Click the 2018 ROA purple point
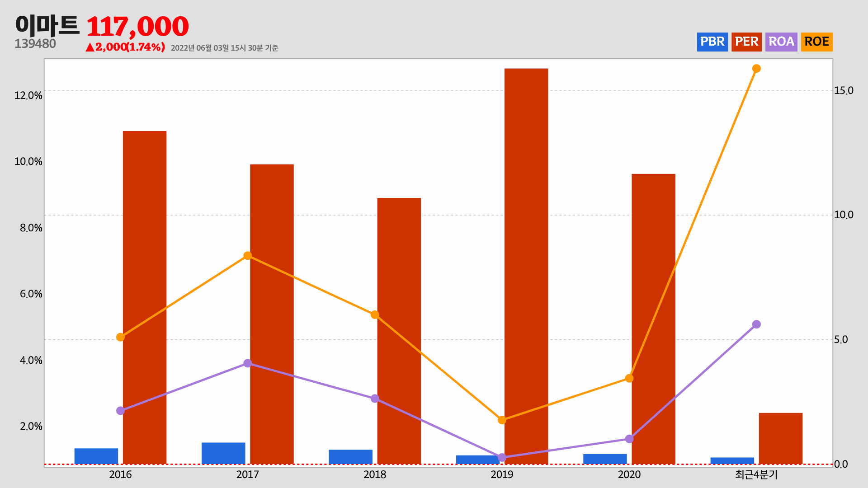This screenshot has width=868, height=488. pyautogui.click(x=375, y=399)
